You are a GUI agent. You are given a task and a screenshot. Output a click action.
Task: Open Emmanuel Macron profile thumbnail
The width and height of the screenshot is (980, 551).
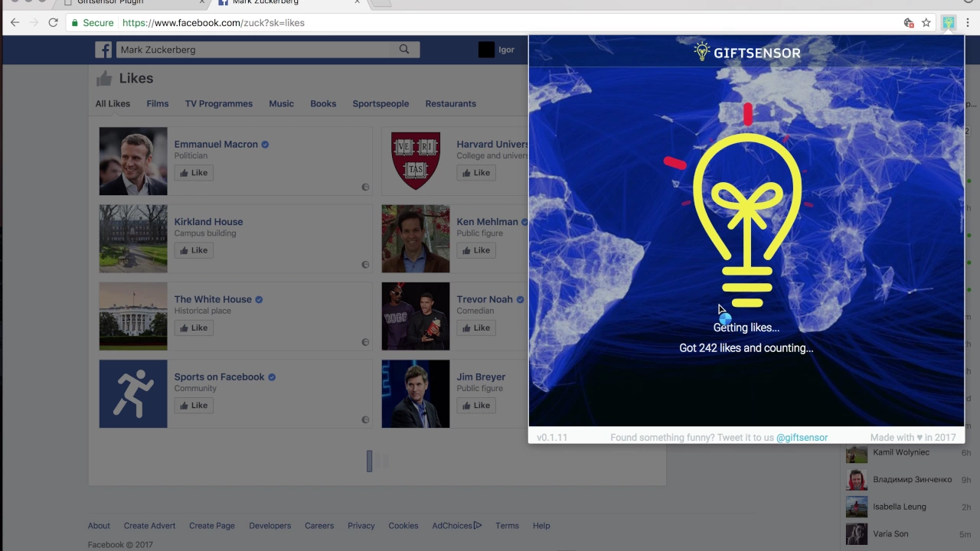(x=133, y=161)
